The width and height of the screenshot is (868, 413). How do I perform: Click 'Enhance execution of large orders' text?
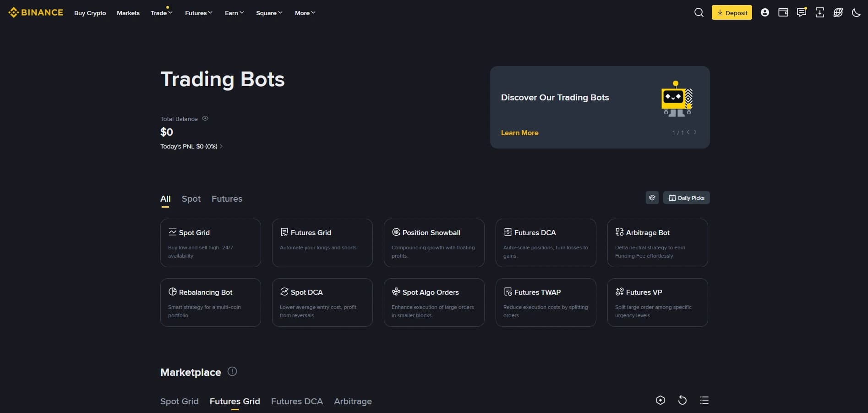(432, 311)
